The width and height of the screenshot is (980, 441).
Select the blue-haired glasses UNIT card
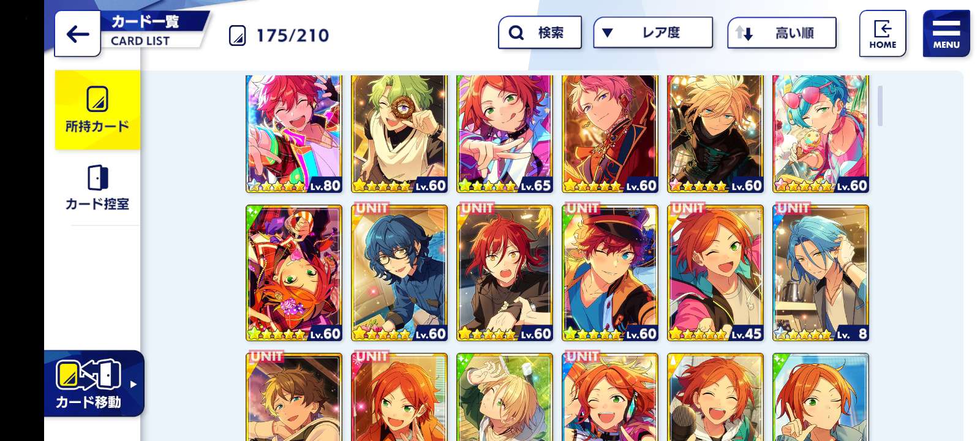(x=399, y=273)
